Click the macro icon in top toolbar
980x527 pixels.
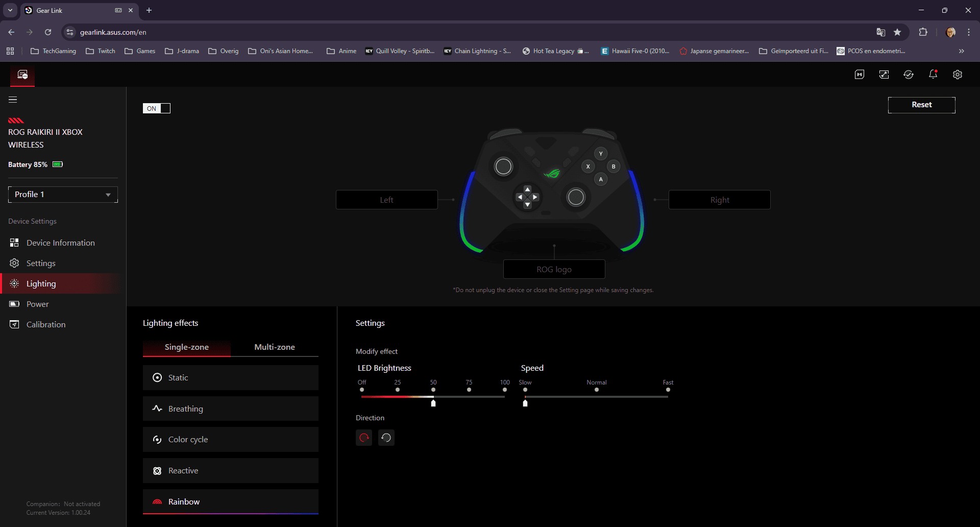pos(860,75)
